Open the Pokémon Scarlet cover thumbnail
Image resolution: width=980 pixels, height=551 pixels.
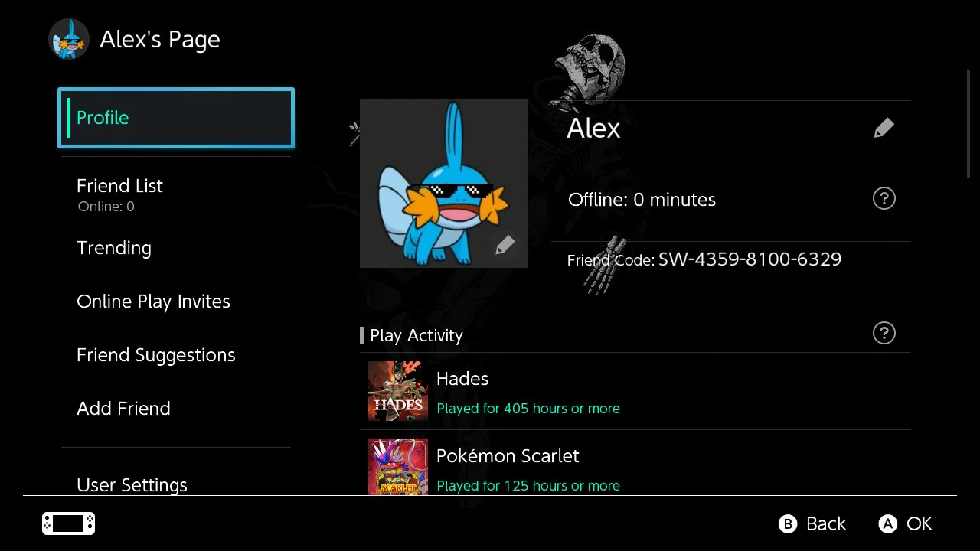click(x=397, y=467)
